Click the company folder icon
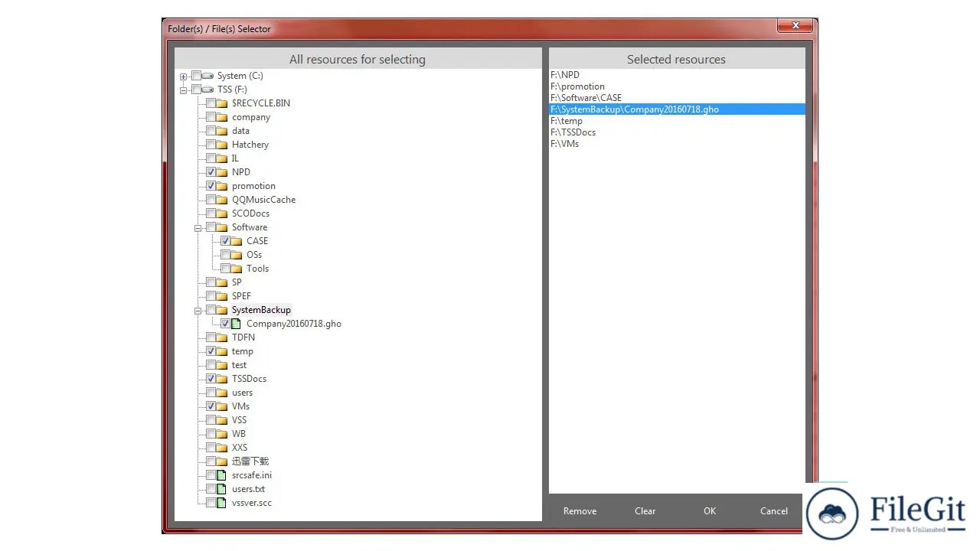 pos(222,117)
